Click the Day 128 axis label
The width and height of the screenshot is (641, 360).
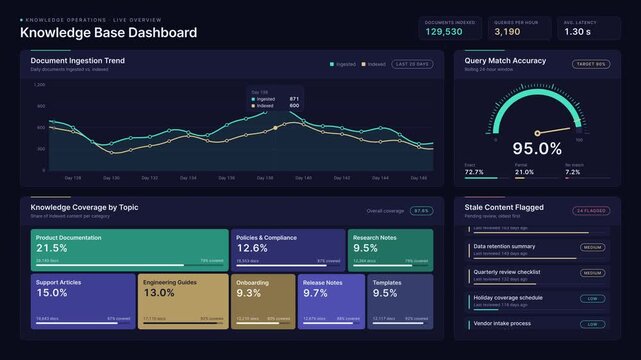point(73,178)
